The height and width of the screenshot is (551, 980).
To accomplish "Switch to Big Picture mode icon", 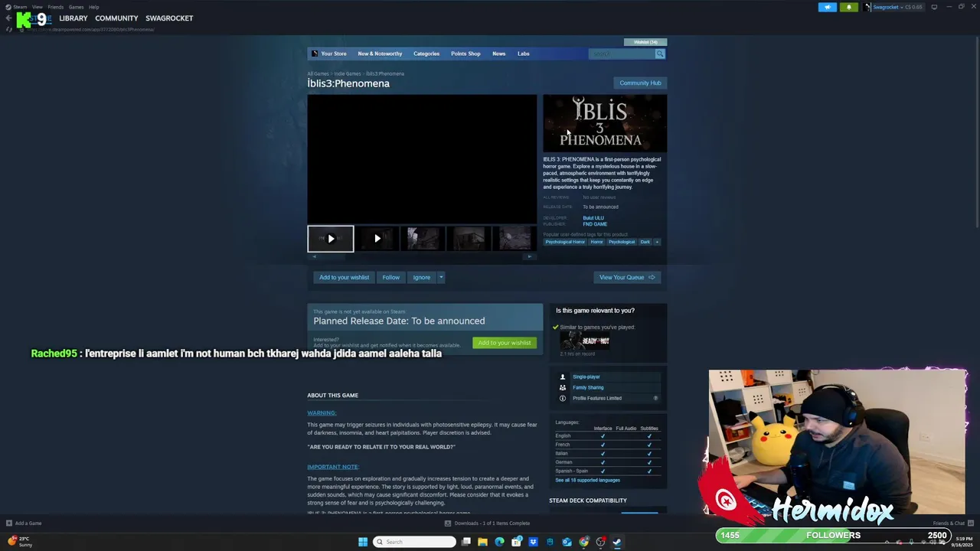I will tap(934, 7).
